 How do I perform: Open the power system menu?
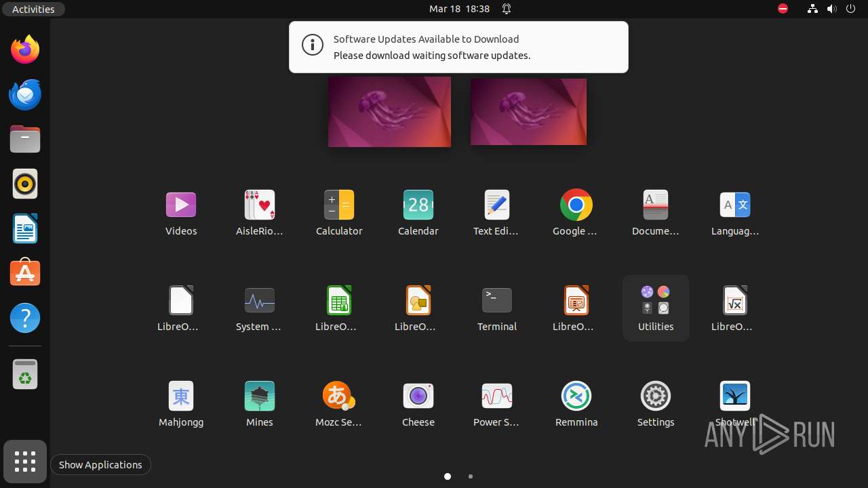[851, 9]
